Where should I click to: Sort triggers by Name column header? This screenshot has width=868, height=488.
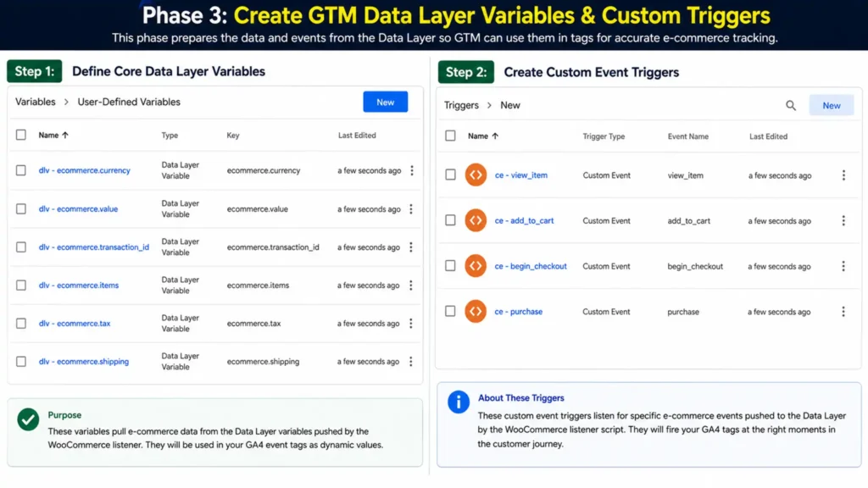(x=478, y=136)
